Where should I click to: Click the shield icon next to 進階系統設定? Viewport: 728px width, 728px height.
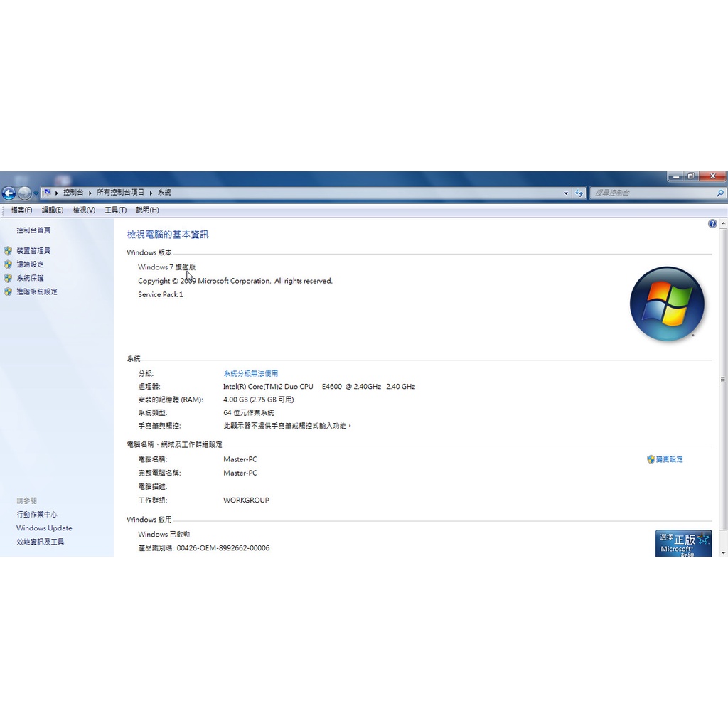pyautogui.click(x=8, y=291)
